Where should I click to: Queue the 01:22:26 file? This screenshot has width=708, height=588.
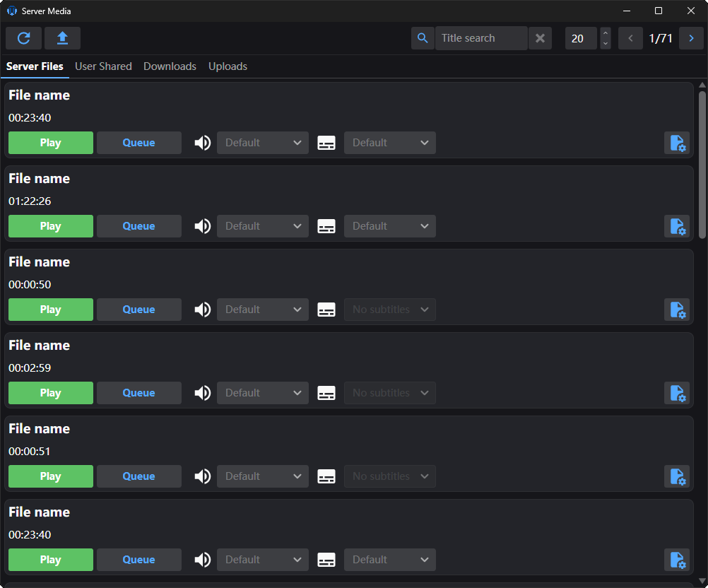(x=139, y=226)
